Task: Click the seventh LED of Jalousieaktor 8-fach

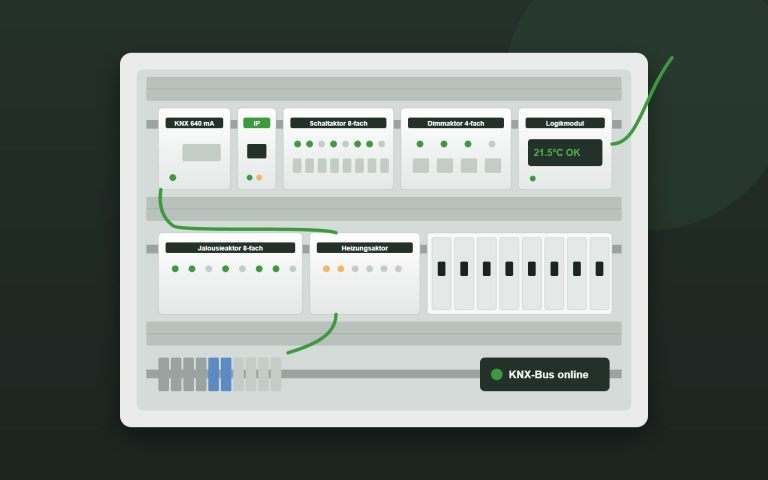Action: 276,269
